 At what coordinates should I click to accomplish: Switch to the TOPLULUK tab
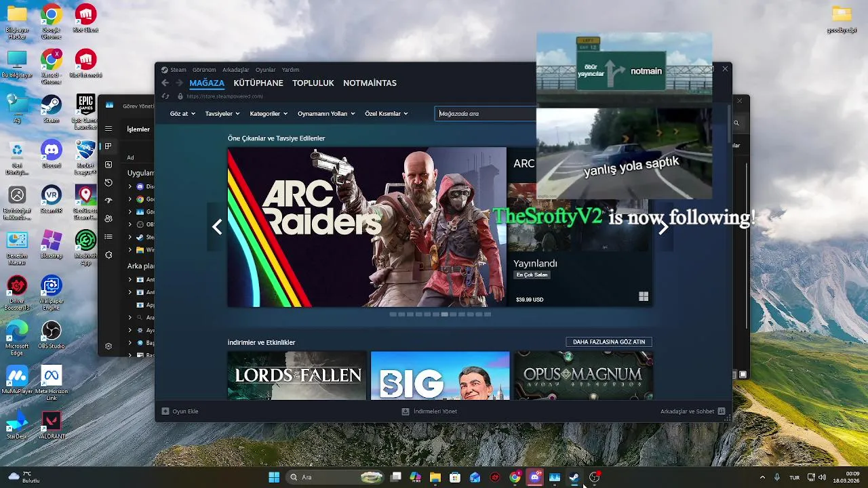(313, 83)
